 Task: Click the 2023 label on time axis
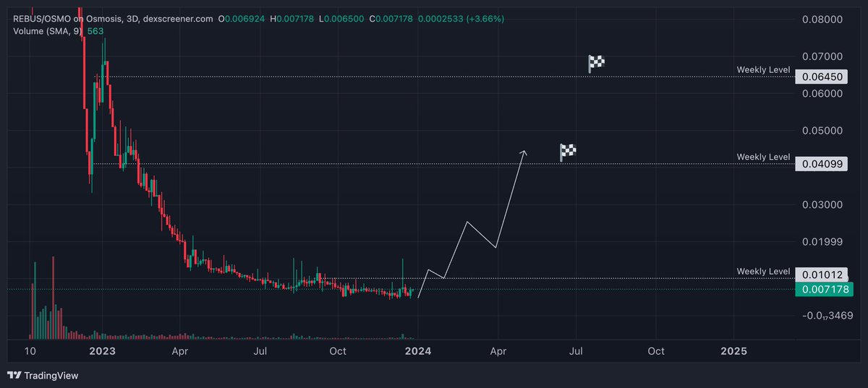(x=101, y=350)
